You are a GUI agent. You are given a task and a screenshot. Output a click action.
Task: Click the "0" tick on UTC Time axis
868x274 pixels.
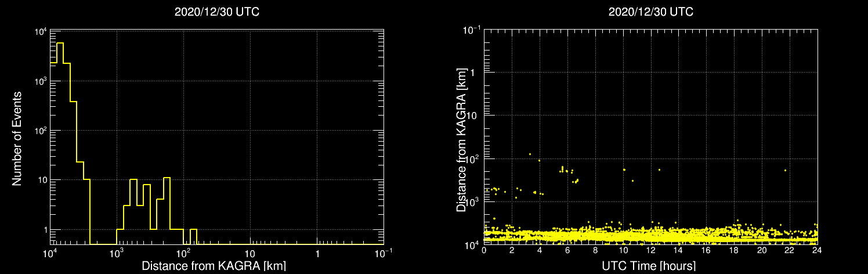point(484,251)
